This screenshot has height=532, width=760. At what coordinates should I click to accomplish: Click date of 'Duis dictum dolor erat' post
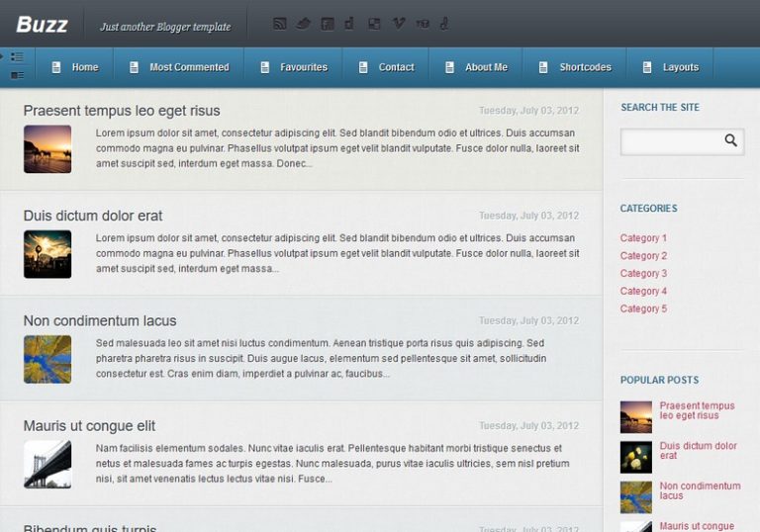coord(528,216)
